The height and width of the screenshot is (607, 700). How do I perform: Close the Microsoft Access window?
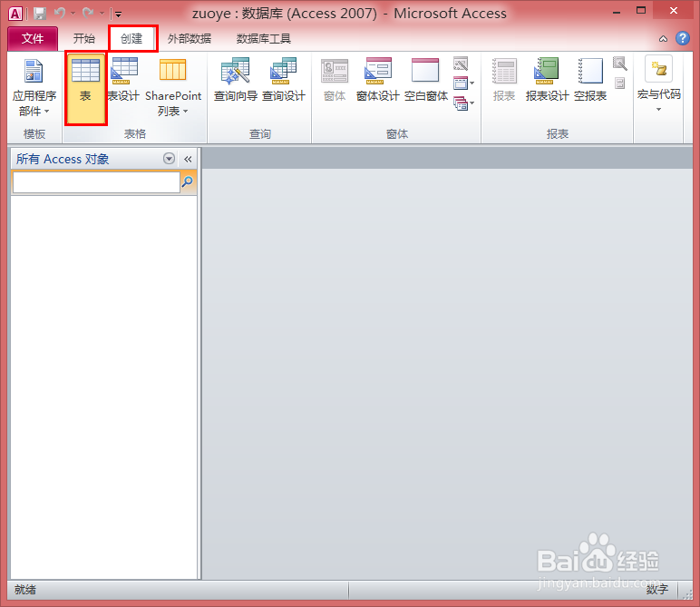pyautogui.click(x=673, y=11)
